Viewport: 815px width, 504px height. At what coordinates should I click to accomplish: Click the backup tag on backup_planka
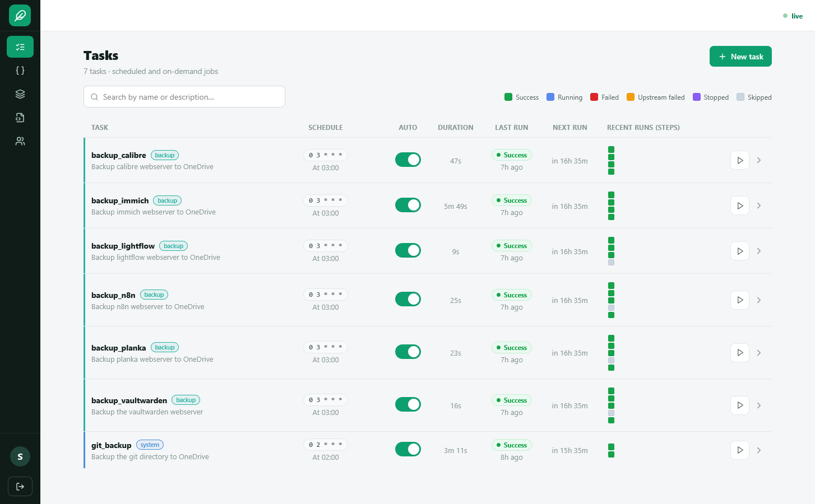(x=165, y=348)
